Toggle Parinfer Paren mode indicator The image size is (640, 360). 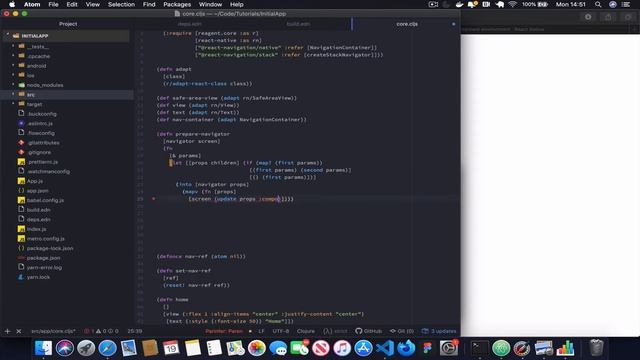point(224,331)
